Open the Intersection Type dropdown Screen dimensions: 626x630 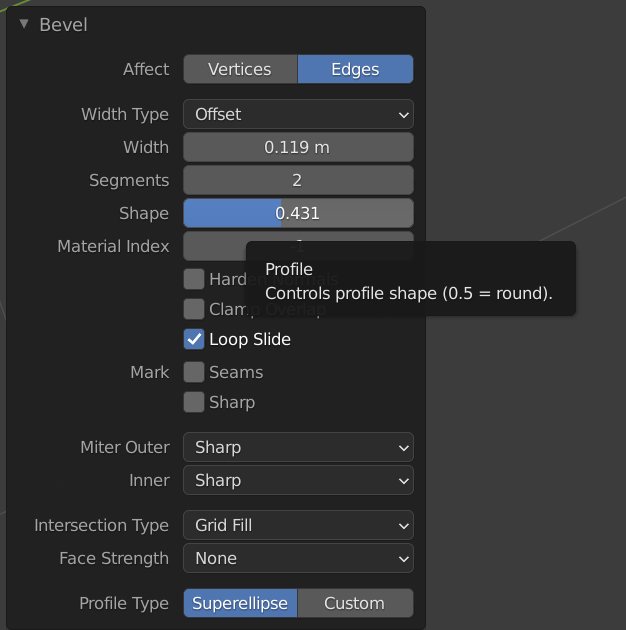(x=298, y=525)
